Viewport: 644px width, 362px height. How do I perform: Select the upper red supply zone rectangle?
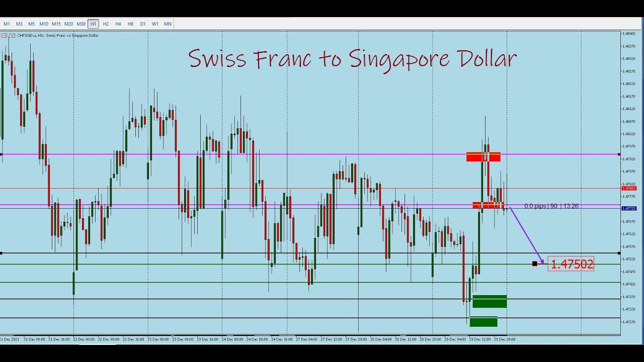tap(483, 157)
